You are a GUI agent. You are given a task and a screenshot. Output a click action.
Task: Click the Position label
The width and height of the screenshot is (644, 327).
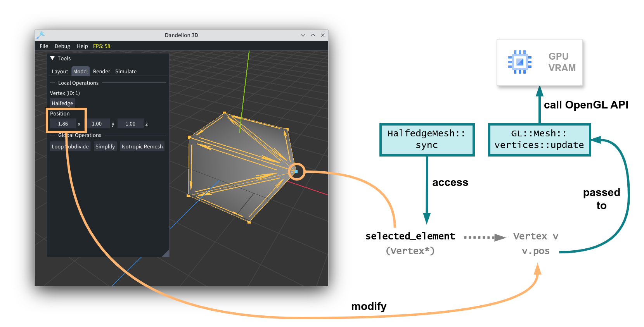coord(60,114)
